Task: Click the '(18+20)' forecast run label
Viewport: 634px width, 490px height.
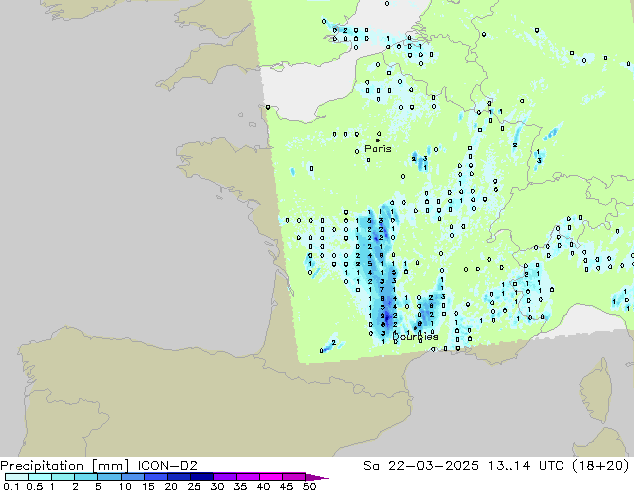Action: tap(600, 466)
